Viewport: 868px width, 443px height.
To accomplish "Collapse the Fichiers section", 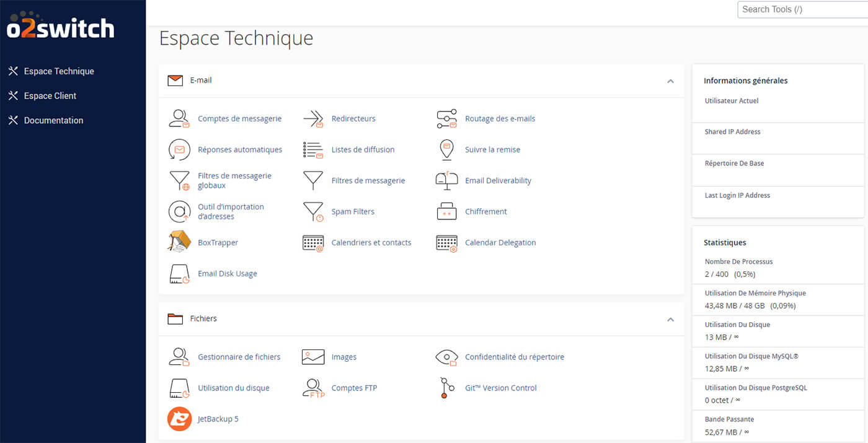I will click(670, 320).
